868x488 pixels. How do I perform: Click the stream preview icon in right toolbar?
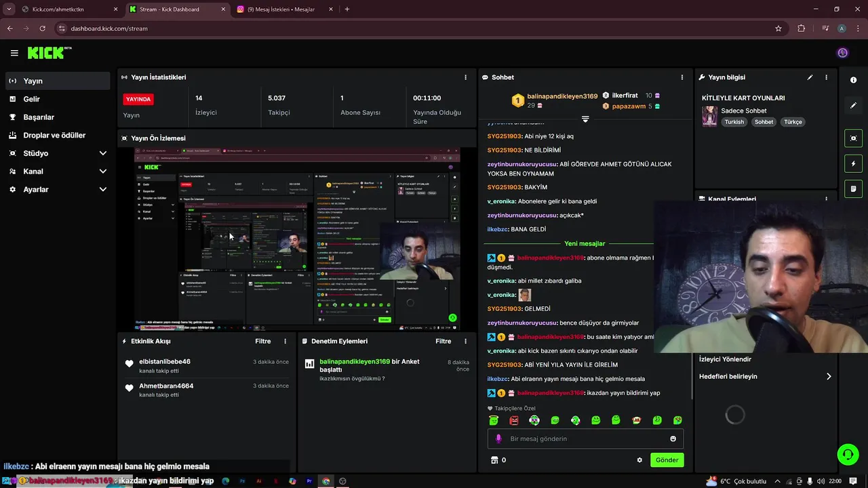point(853,138)
